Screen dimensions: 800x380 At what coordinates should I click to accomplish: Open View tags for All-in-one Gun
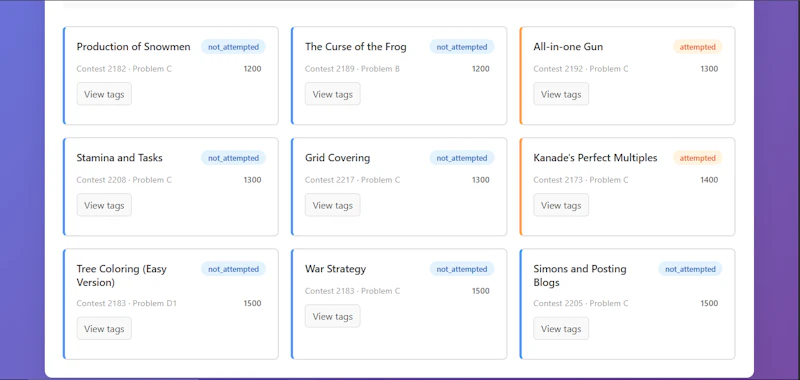(561, 94)
